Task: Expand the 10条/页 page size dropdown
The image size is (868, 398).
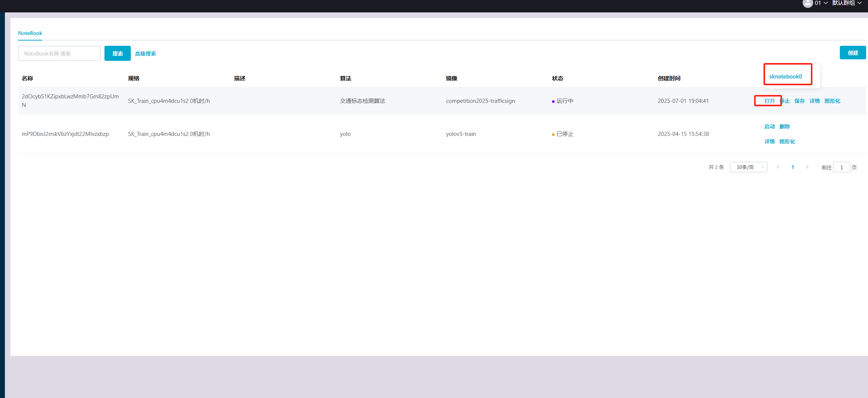Action: (748, 167)
